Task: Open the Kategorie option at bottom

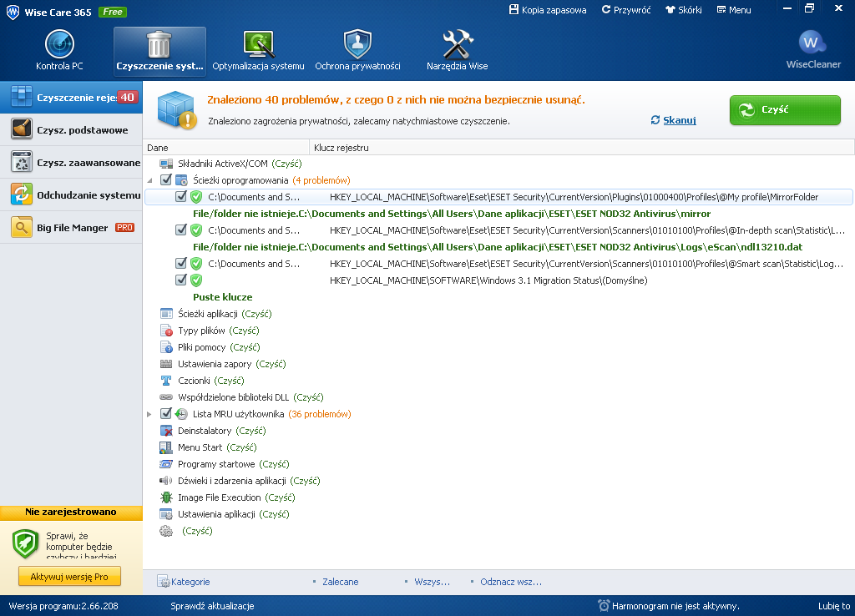Action: click(x=183, y=582)
